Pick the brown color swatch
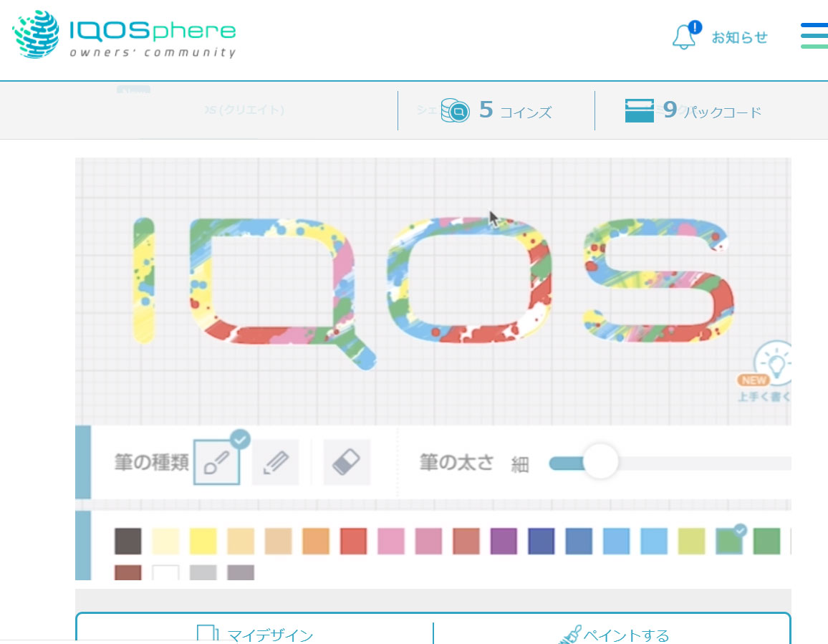 point(127,572)
